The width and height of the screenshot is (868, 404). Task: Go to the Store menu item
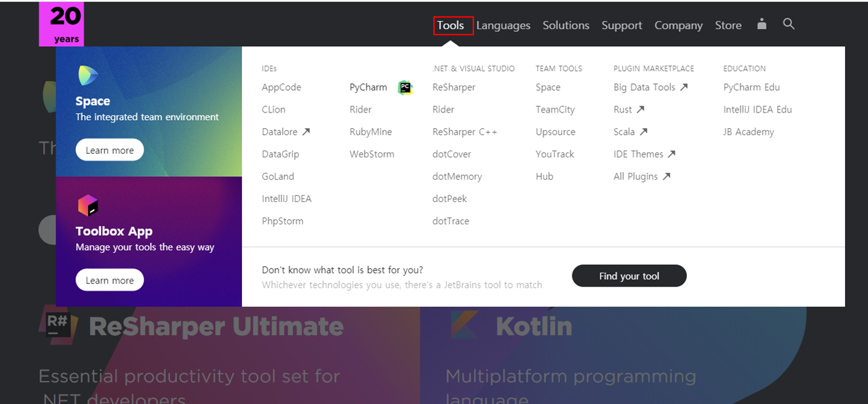click(728, 26)
